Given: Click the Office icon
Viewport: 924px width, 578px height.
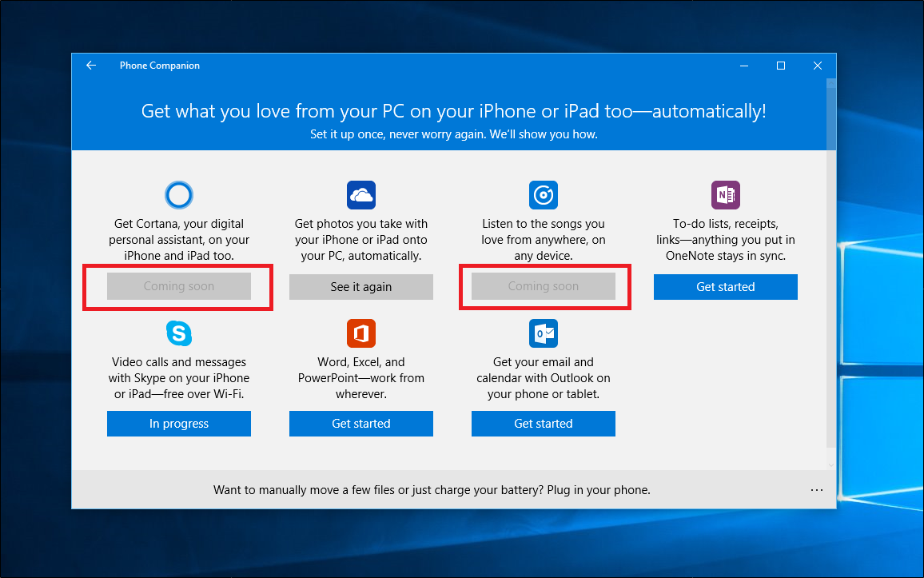Looking at the screenshot, I should 361,333.
